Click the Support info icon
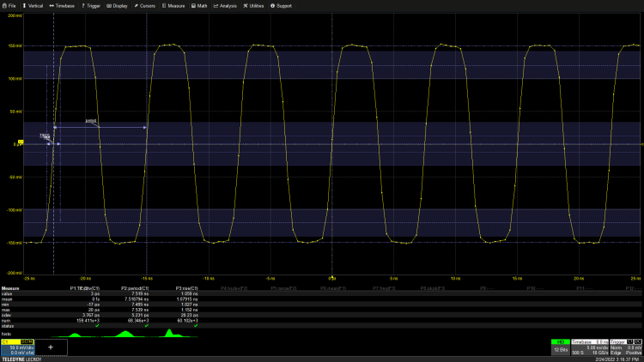Image resolution: width=644 pixels, height=362 pixels. (271, 5)
